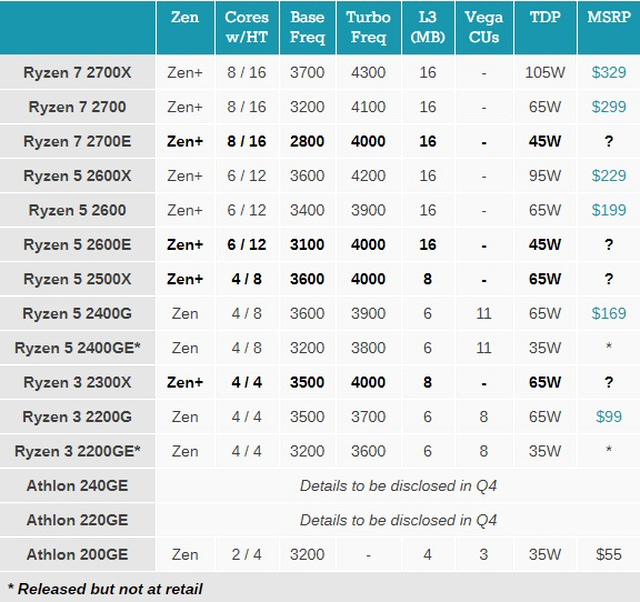Open the $299 MSRP link
This screenshot has height=602, width=640.
[609, 107]
